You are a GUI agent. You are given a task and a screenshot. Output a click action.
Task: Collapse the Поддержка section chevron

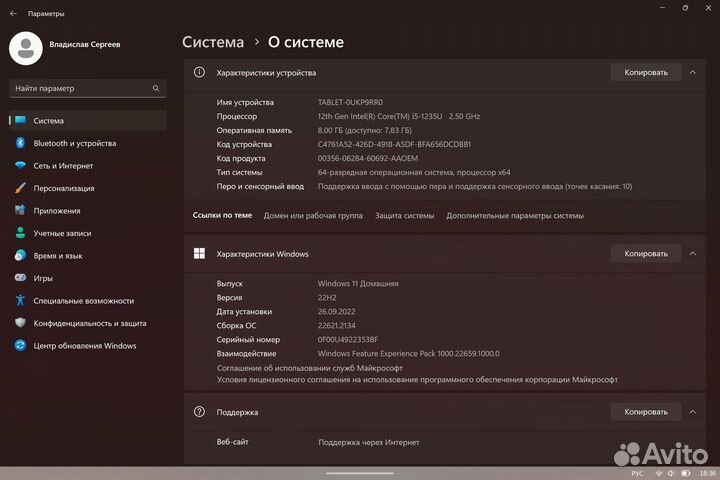[x=692, y=412]
